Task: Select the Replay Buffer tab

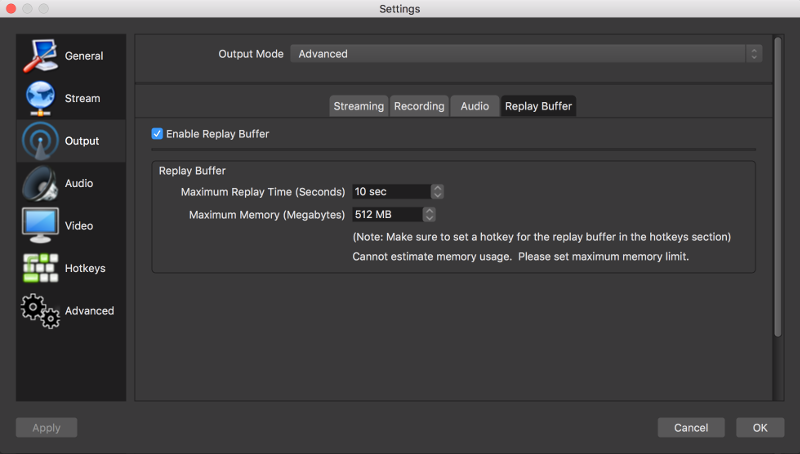Action: coord(538,106)
